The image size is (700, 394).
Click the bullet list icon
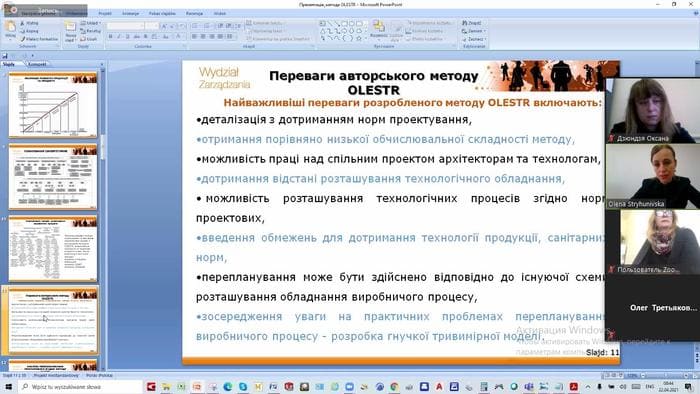[x=195, y=25]
